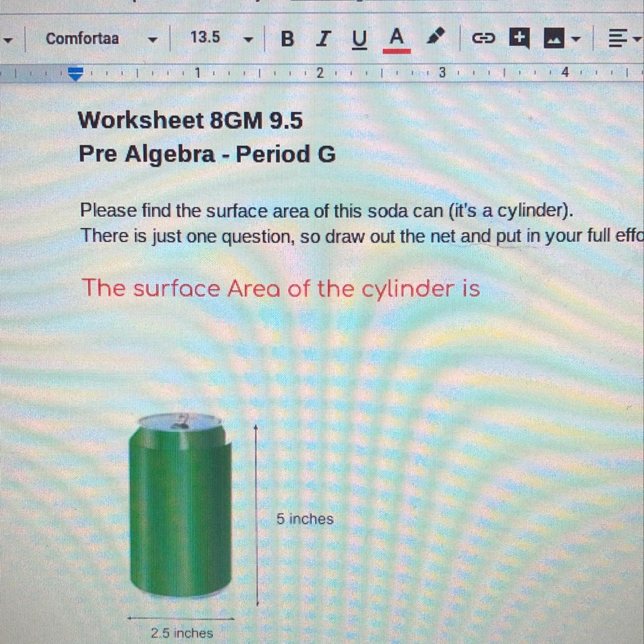The width and height of the screenshot is (644, 644).
Task: Expand the insert image dropdown arrow
Action: (575, 39)
